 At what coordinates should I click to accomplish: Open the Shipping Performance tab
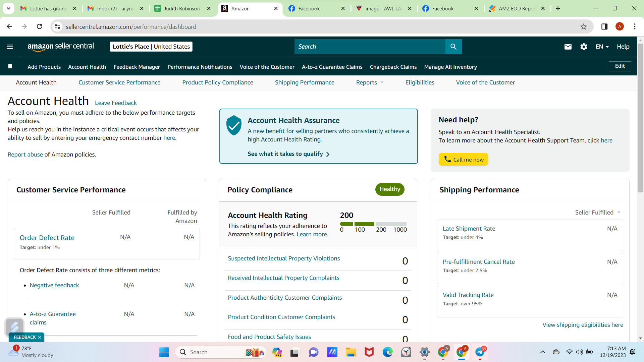pos(305,82)
